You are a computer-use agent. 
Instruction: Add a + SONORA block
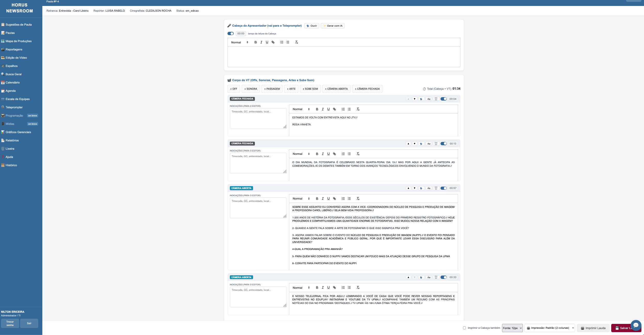pyautogui.click(x=251, y=89)
